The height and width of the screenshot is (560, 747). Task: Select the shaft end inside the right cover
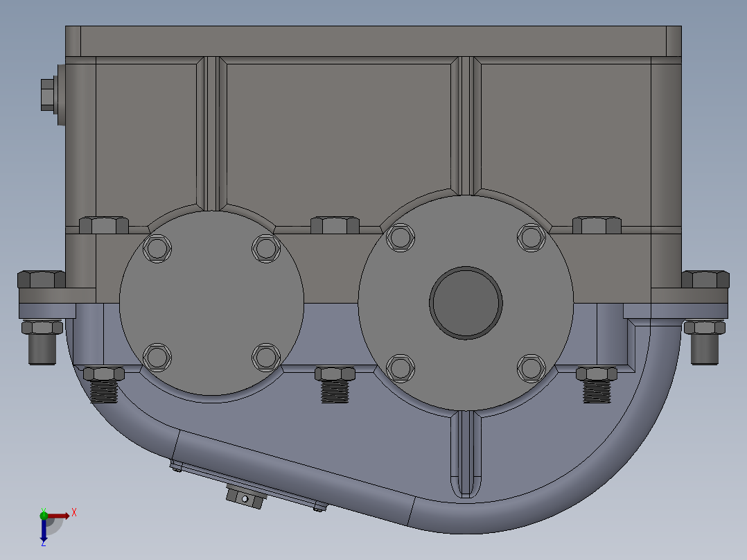pos(466,303)
